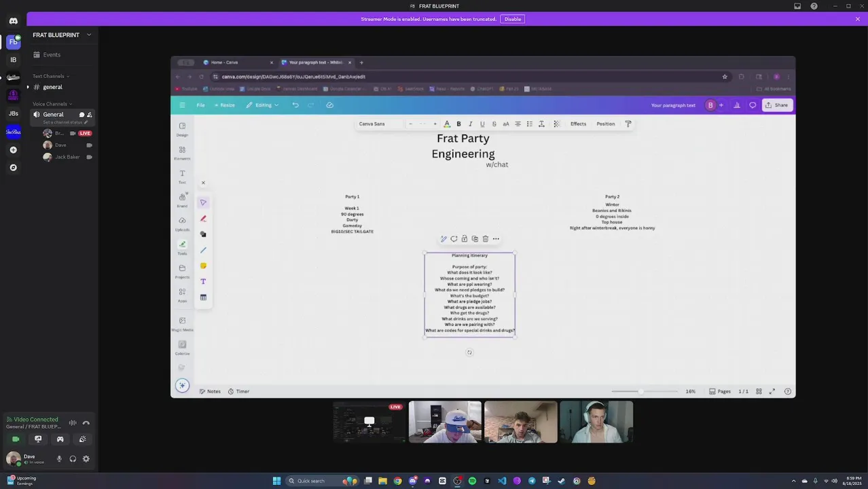This screenshot has height=489, width=868.
Task: Open Canva Projects panel
Action: pos(182,271)
